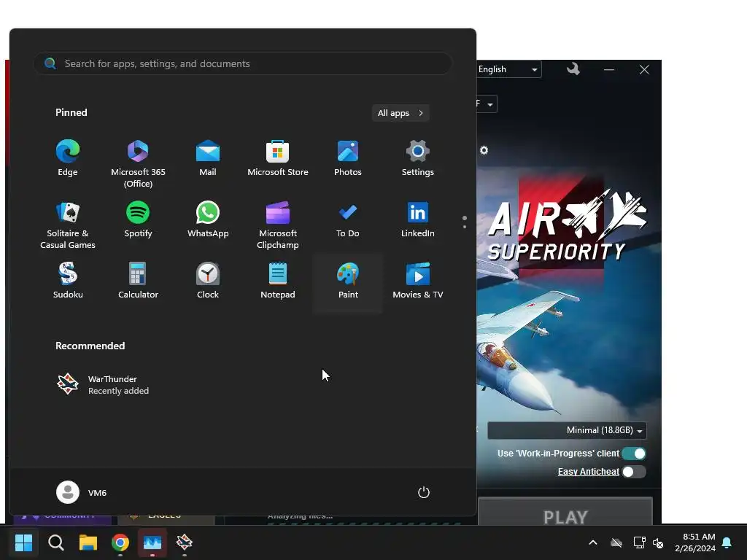Screen dimensions: 747x560
Task: Expand the partially hidden dropdown below the language dropdown
Action: tap(487, 104)
